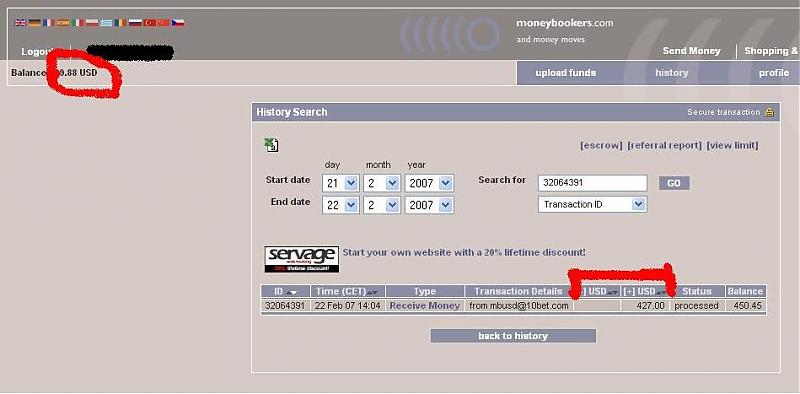Sort by the Time (CET) column header
This screenshot has height=394, width=800.
pyautogui.click(x=347, y=291)
